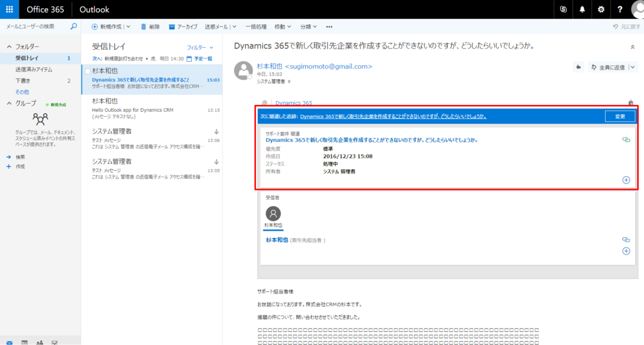Switch to Tasks module icon at bottom
The height and width of the screenshot is (345, 644).
55,342
